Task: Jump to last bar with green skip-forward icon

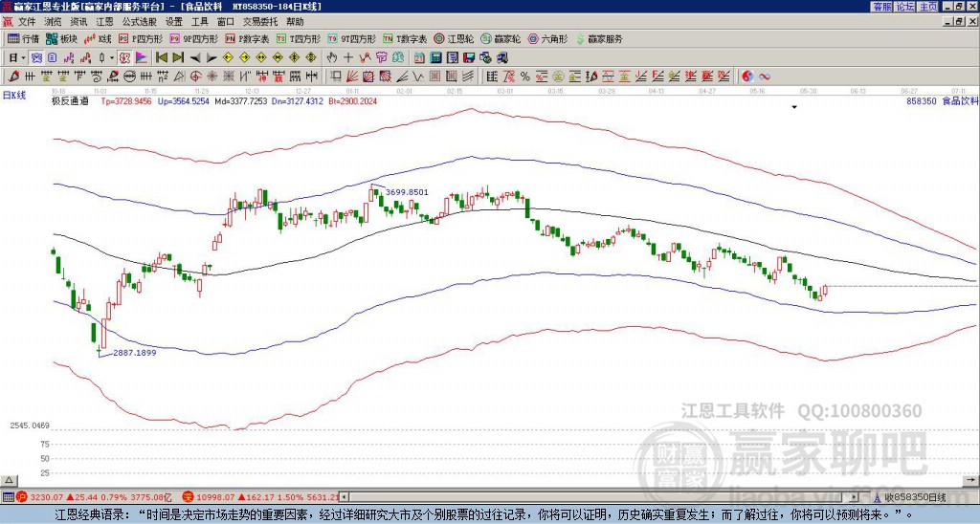Action: [178, 58]
